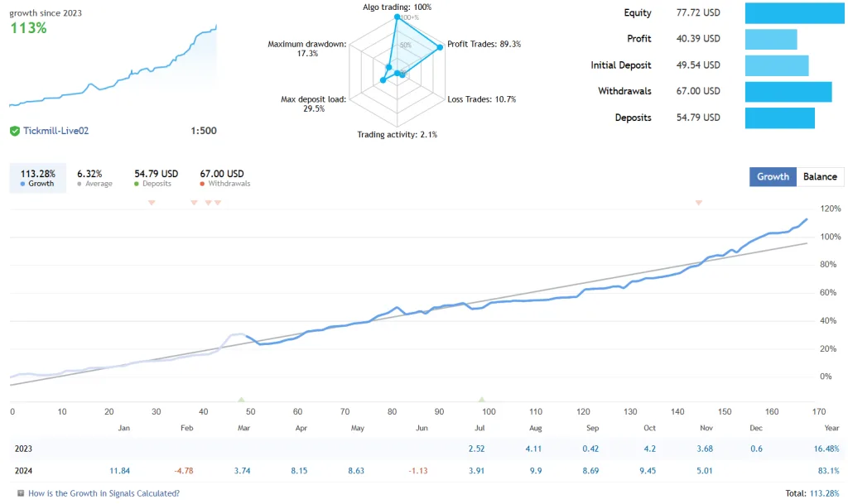Open the Tickmill-Live02 account link
This screenshot has height=504, width=848.
coord(58,131)
